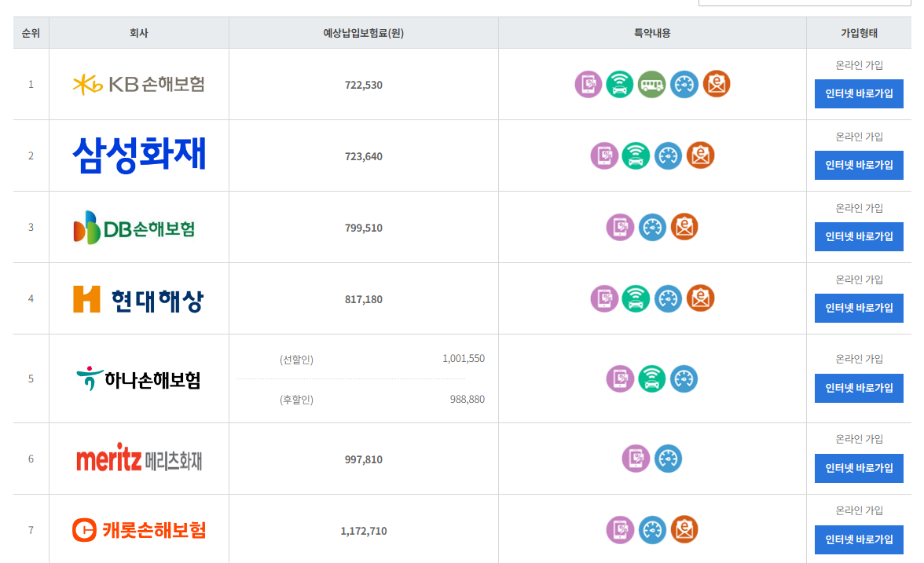Select the premium value 799,510
Viewport: 924px width, 563px height.
[364, 228]
